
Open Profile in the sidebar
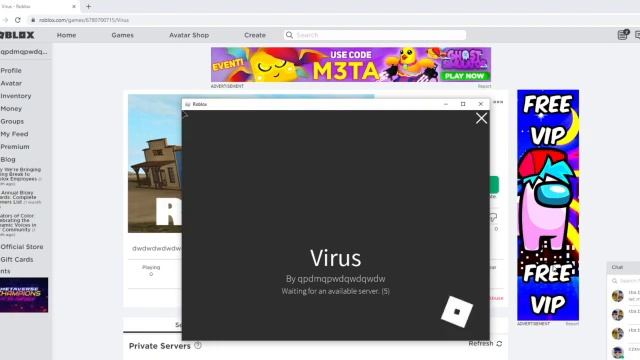11,71
